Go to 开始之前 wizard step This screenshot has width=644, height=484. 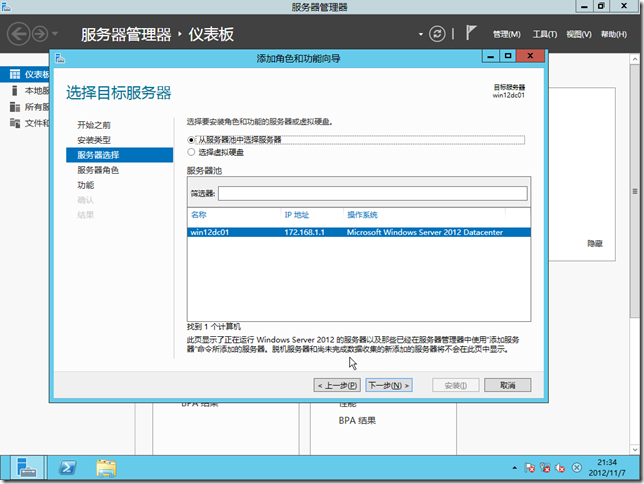click(94, 125)
